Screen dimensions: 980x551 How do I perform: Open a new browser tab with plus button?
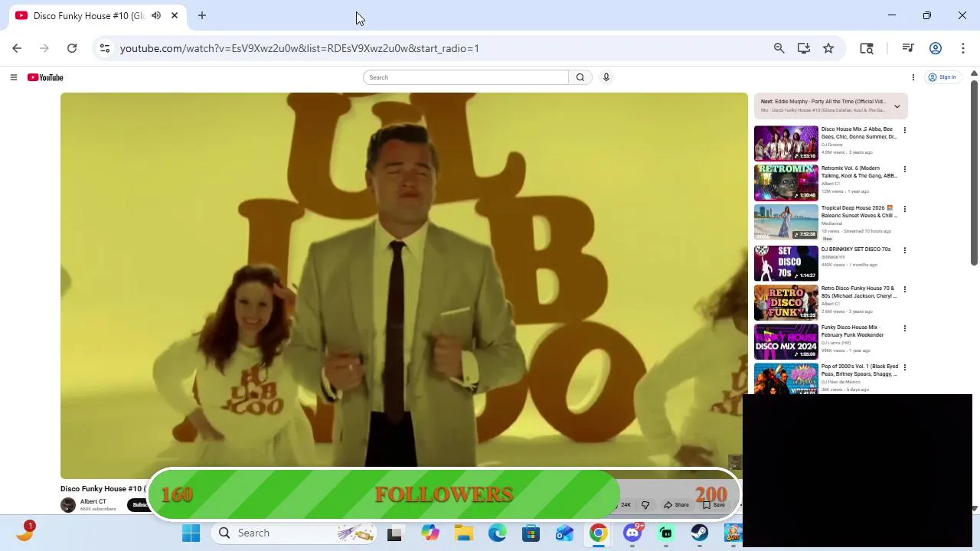tap(202, 15)
